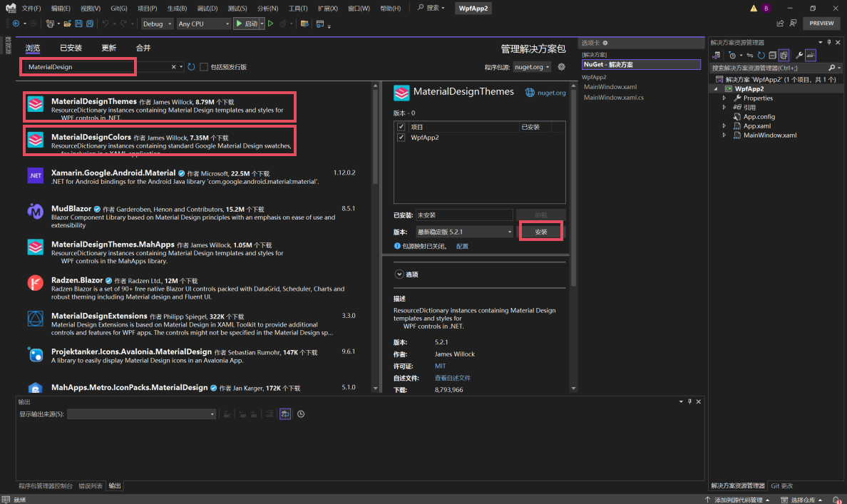Start without debugging with the hollow green play icon
This screenshot has height=504, width=847.
(271, 24)
